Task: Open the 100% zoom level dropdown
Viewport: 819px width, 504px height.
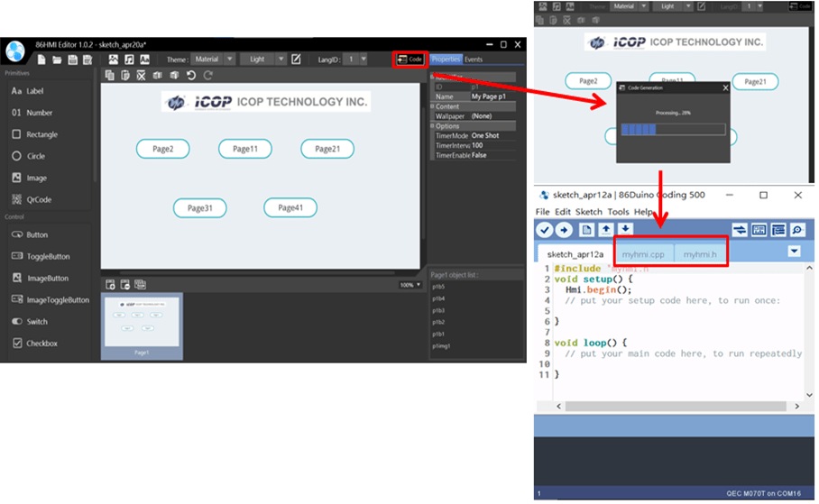Action: tap(410, 285)
